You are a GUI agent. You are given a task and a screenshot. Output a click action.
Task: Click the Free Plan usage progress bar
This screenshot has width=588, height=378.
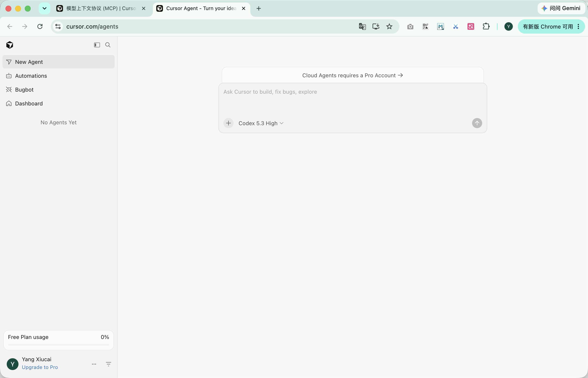pyautogui.click(x=58, y=345)
